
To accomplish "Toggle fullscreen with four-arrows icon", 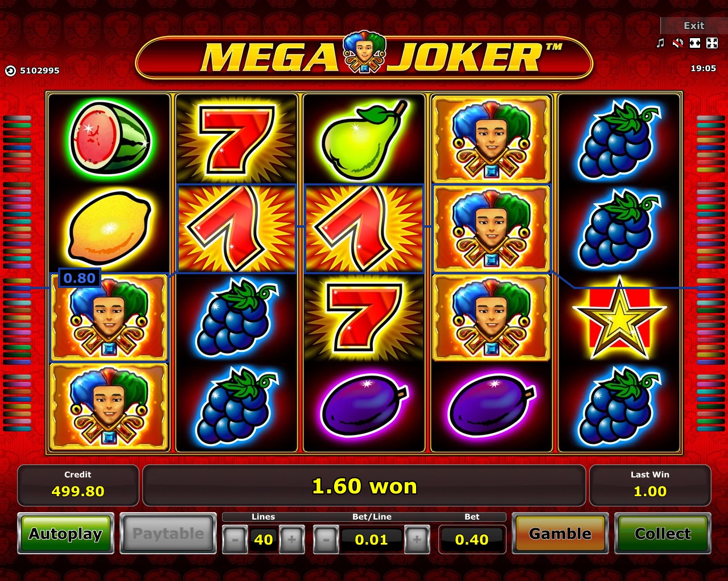I will [711, 43].
